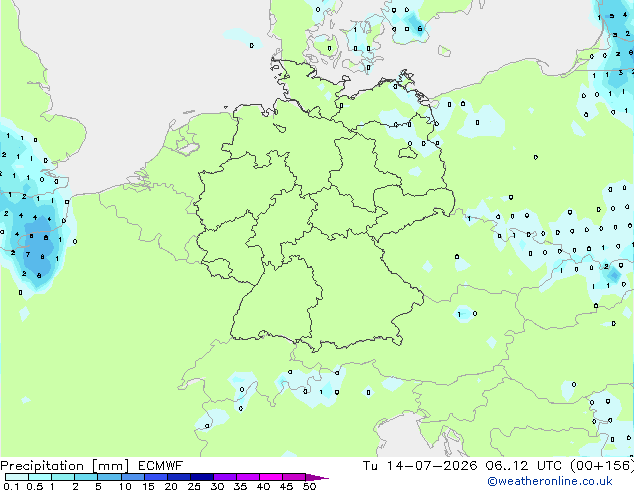Screen dimensions: 634x490
Task: Click the legend label "0.1"
Action: pos(11,486)
